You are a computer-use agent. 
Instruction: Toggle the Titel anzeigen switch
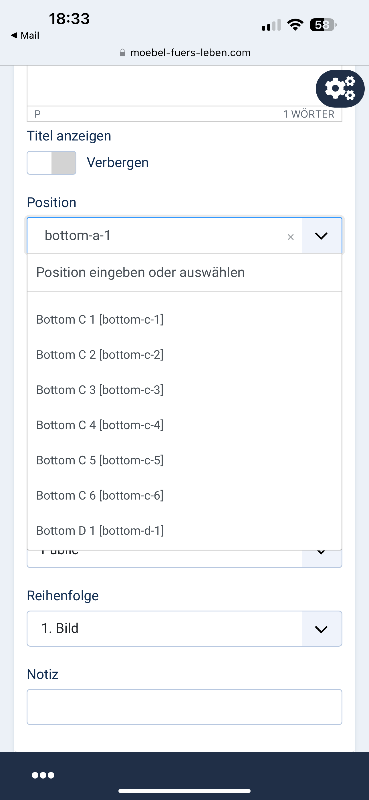pos(52,163)
